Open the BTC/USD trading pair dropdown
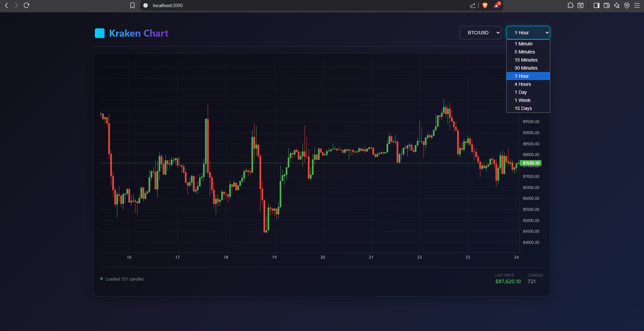644x331 pixels. point(480,33)
